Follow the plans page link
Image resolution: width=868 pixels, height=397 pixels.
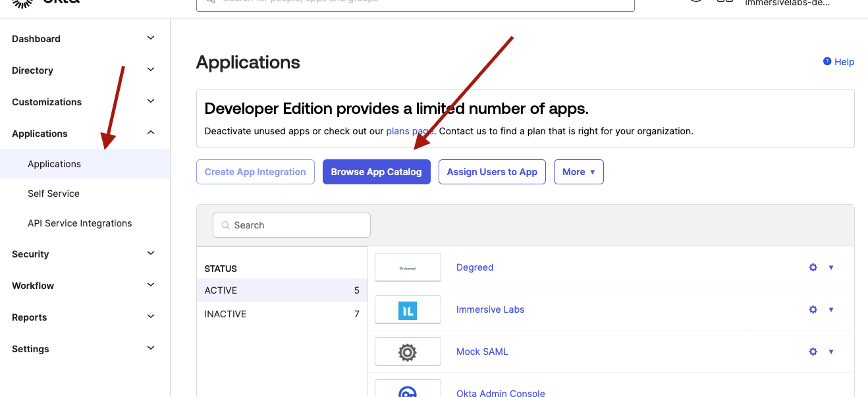click(410, 131)
